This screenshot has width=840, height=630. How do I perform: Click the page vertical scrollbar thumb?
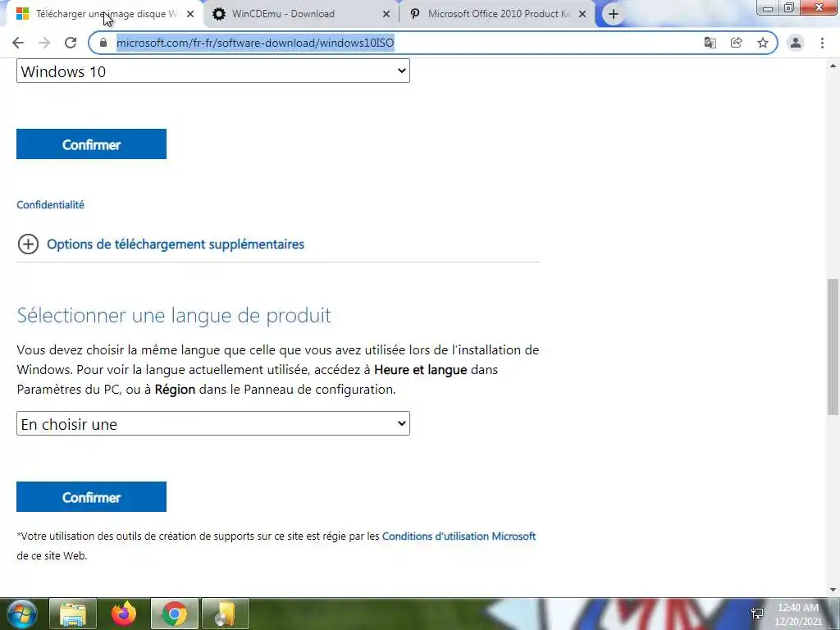pyautogui.click(x=833, y=347)
